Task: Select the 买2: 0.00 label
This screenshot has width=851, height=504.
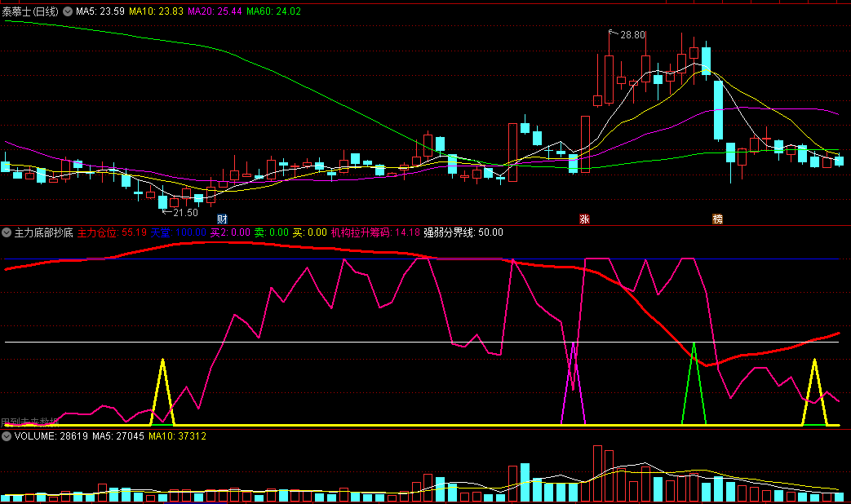Action: point(230,232)
